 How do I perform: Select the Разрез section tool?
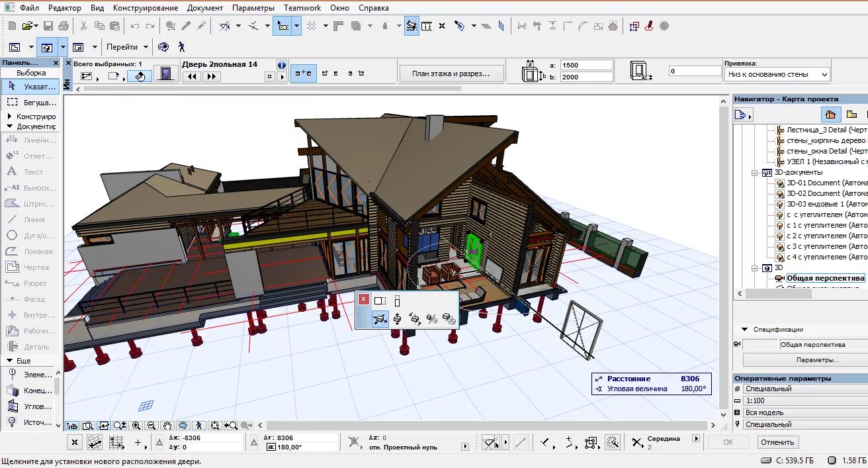point(30,283)
